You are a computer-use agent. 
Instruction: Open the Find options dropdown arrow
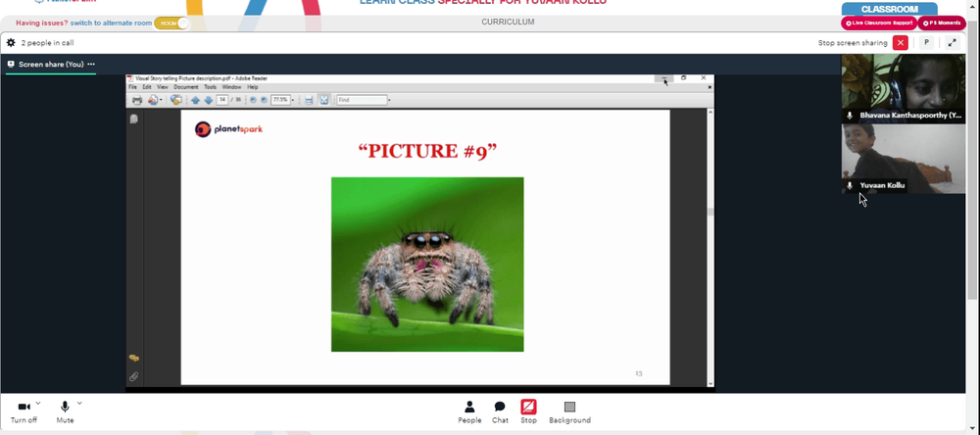389,100
